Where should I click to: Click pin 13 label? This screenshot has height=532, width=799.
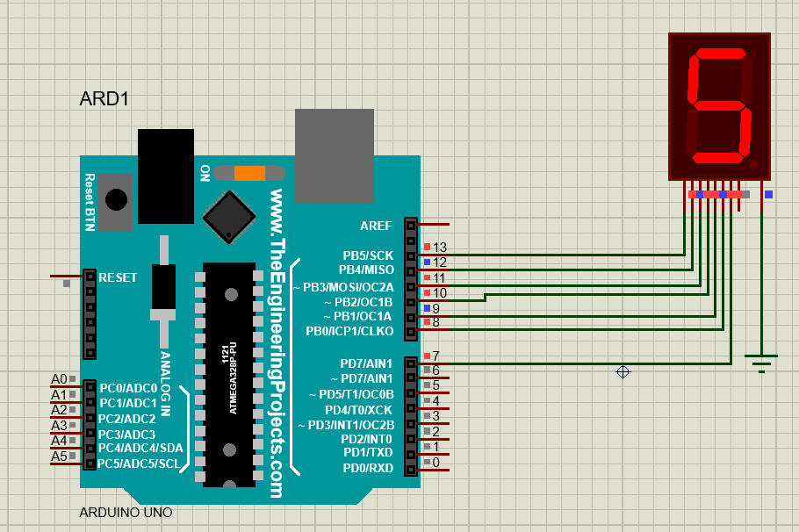[x=439, y=248]
